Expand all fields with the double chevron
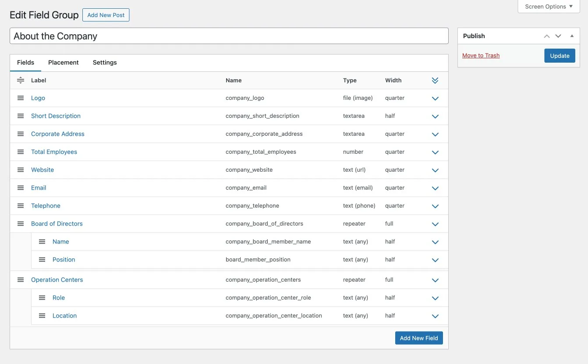This screenshot has width=588, height=364. pos(435,81)
